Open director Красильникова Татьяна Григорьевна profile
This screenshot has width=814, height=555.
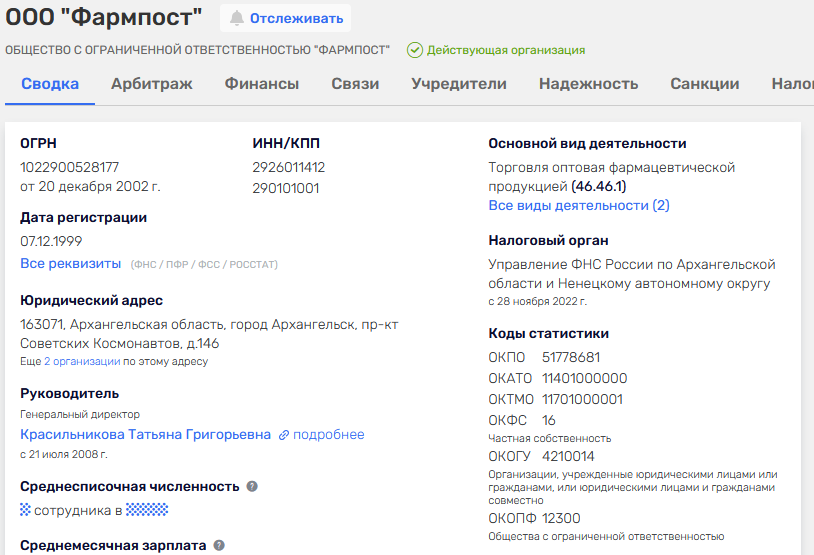[x=145, y=435]
